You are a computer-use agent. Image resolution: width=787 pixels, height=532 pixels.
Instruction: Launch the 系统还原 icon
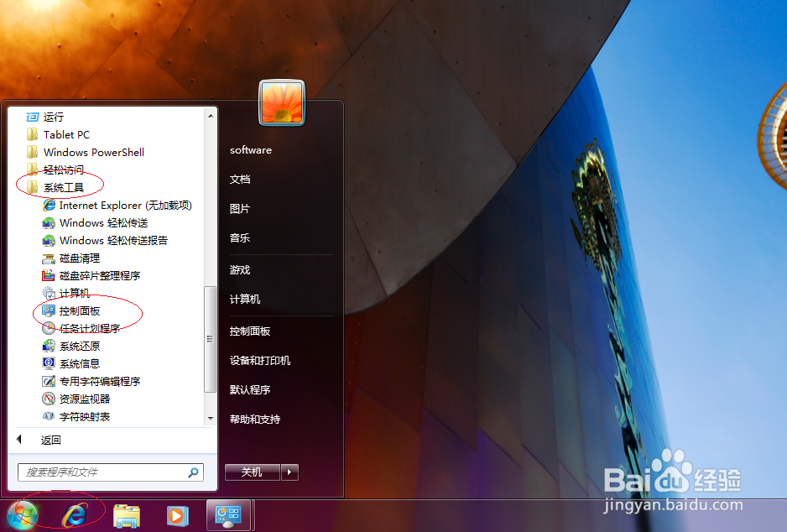49,346
